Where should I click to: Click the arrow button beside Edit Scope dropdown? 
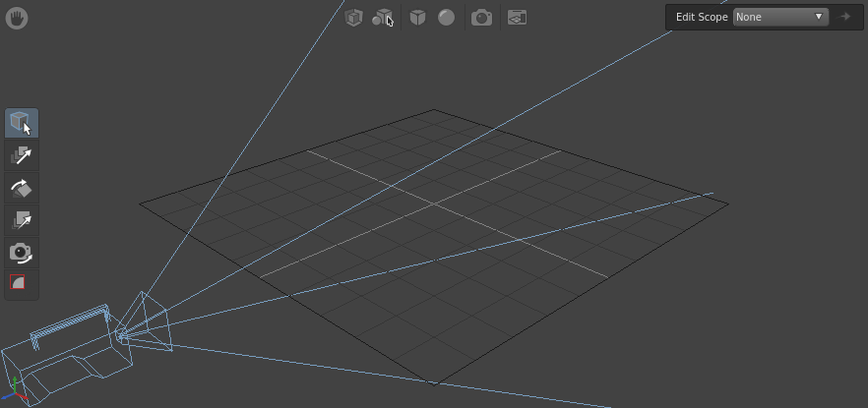pyautogui.click(x=844, y=17)
